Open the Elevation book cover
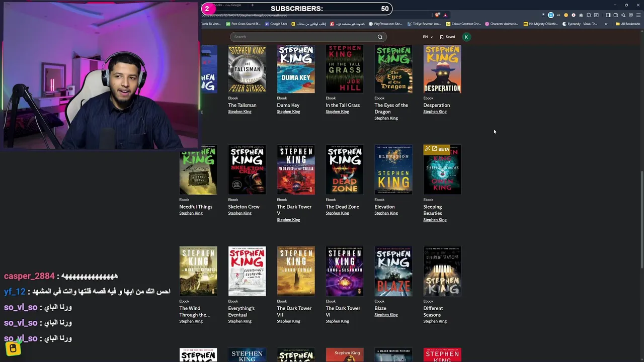644x362 pixels. coord(393,170)
